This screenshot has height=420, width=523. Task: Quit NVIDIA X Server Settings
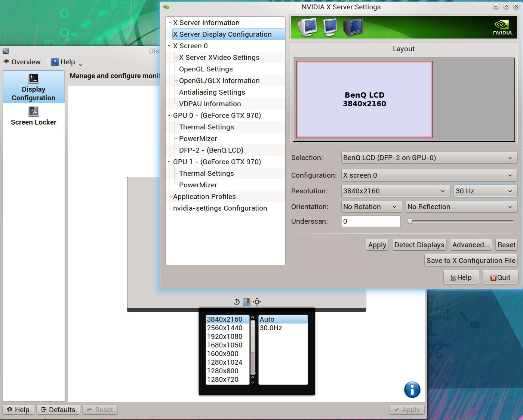[500, 278]
